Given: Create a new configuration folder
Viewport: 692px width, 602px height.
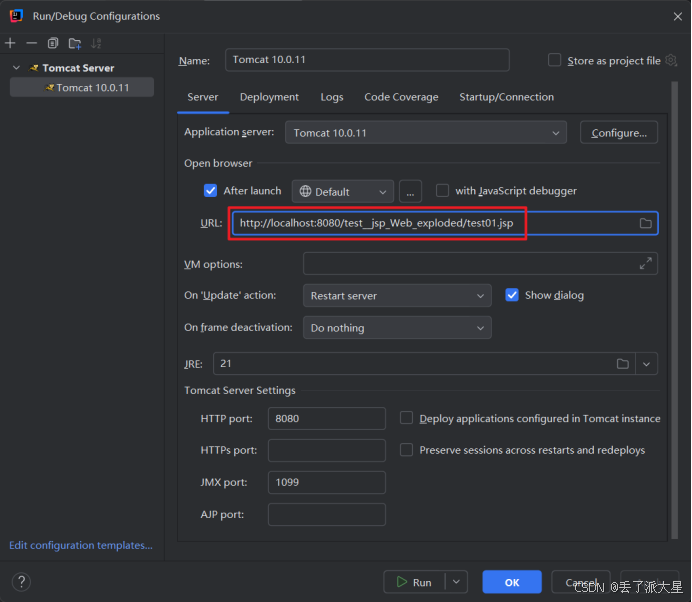Looking at the screenshot, I should pyautogui.click(x=75, y=43).
